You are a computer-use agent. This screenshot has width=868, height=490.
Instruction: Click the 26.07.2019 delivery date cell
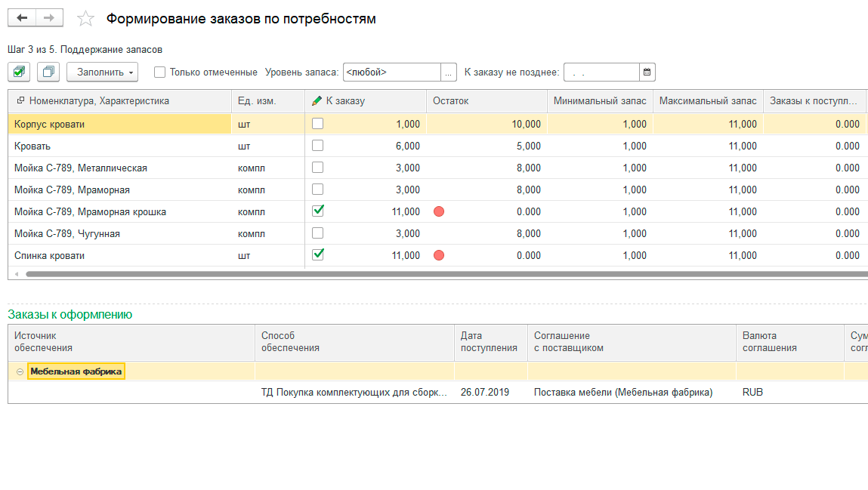(485, 392)
